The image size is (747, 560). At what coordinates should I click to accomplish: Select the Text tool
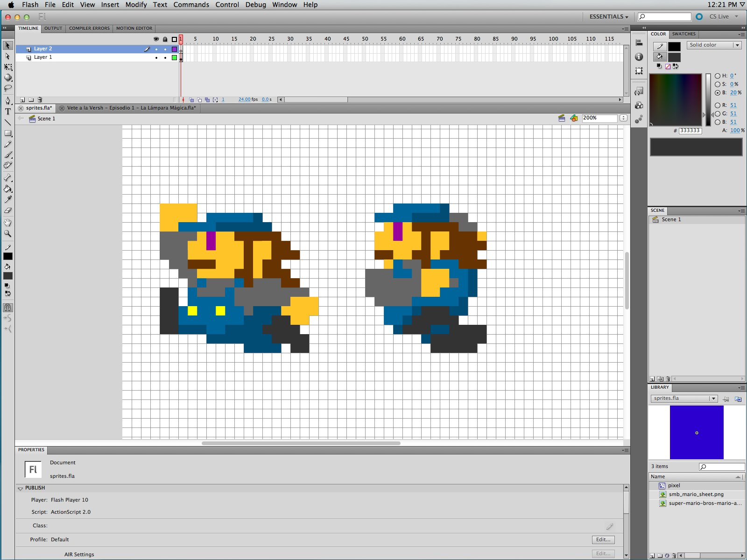tap(8, 112)
